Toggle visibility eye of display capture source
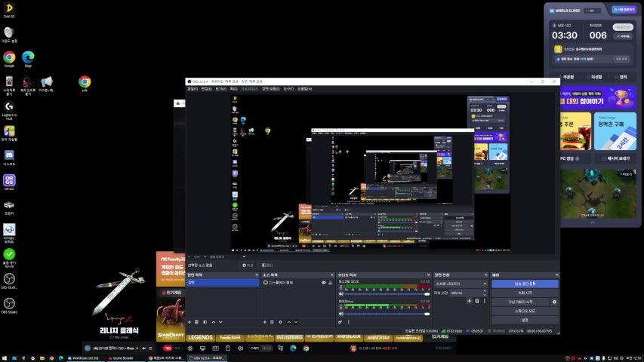Image resolution: width=644 pixels, height=362 pixels. point(324,283)
